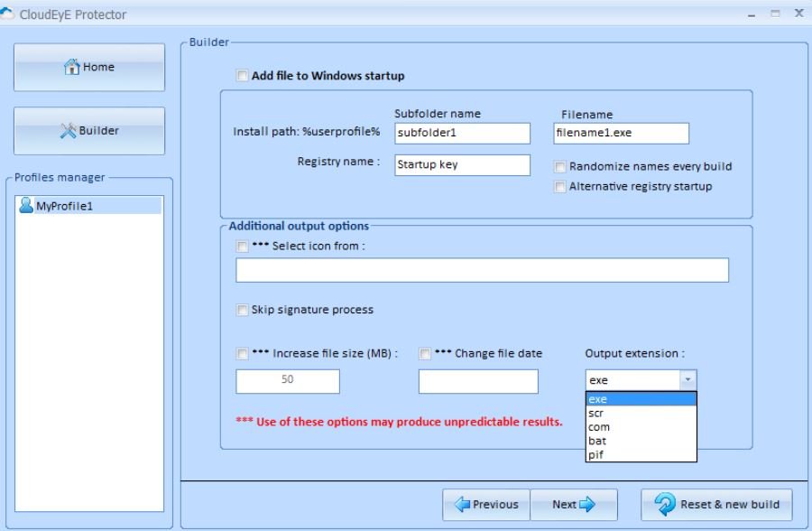Select the MyProfile1 profile
Screen dimensions: 812x531
tap(88, 206)
